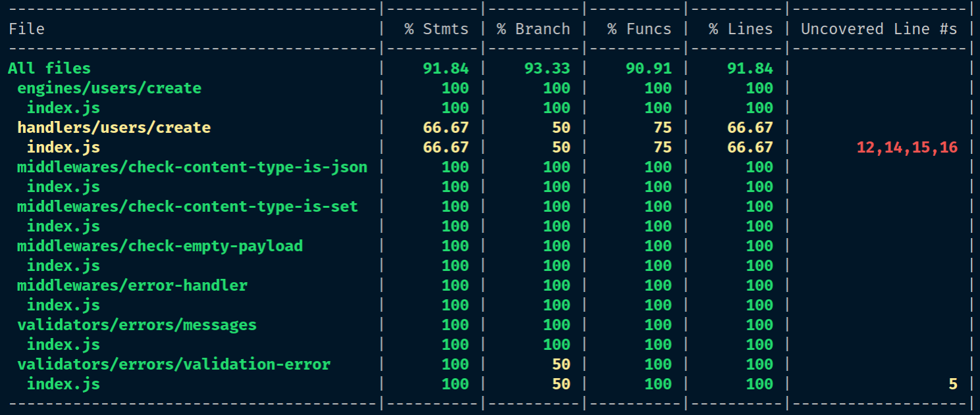Select the 66.67 % Stmts value in handlers/users/create row
Image resolution: width=980 pixels, height=415 pixels.
click(446, 128)
